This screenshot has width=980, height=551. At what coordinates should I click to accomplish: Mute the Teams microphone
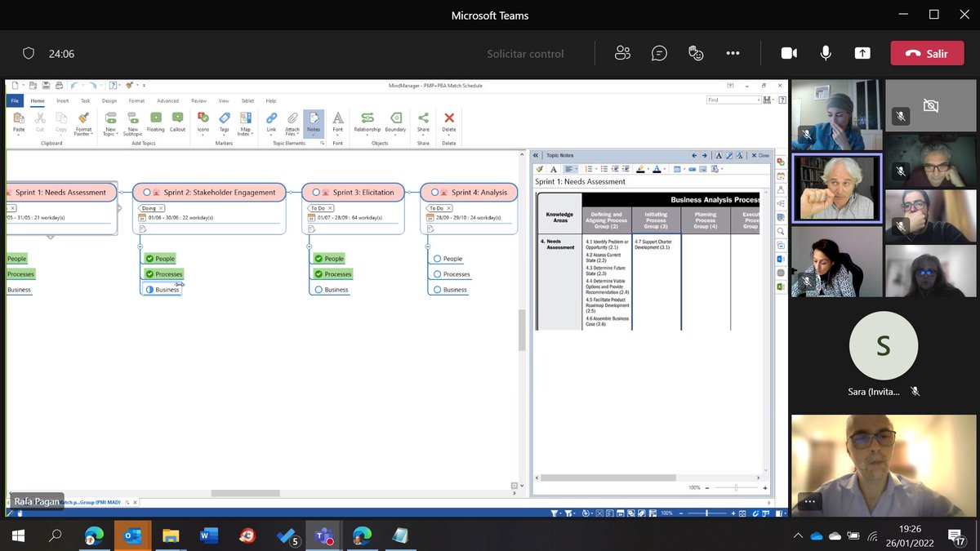pos(826,53)
